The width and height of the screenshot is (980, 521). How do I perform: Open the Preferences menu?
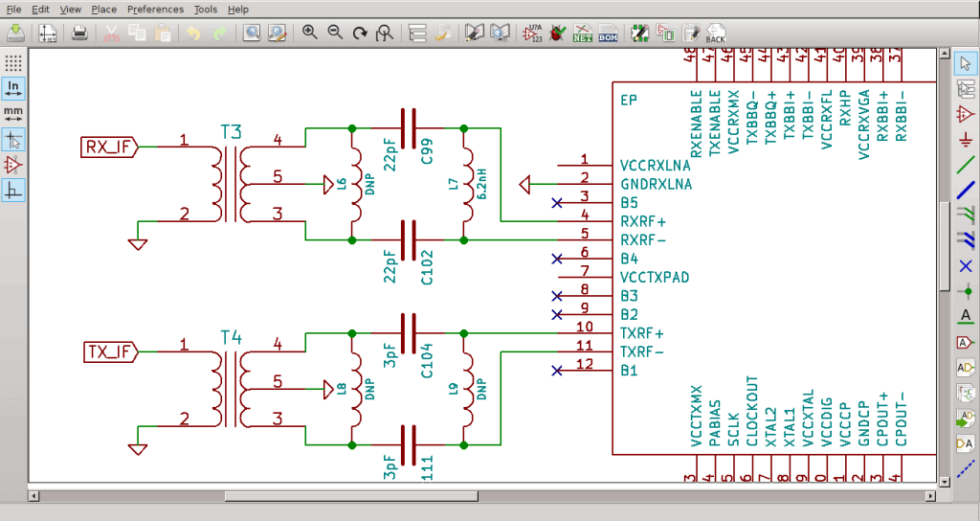[x=156, y=9]
